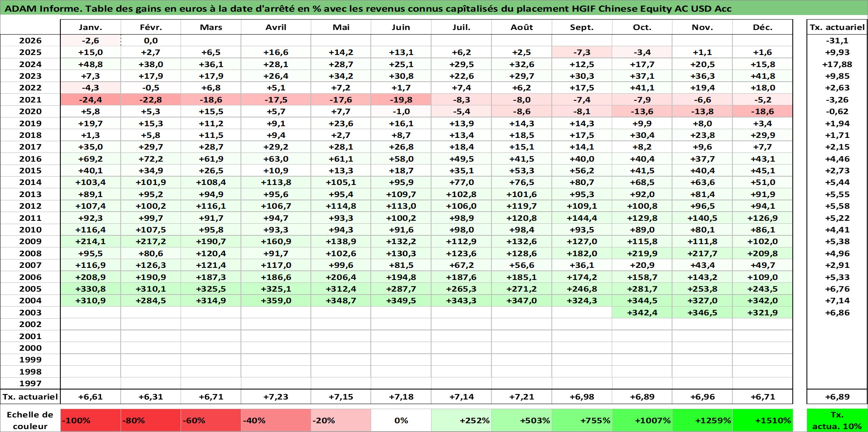Screen dimensions: 868x432
Task: Click the 2026 actuarial rate -31,1
Action: click(837, 40)
